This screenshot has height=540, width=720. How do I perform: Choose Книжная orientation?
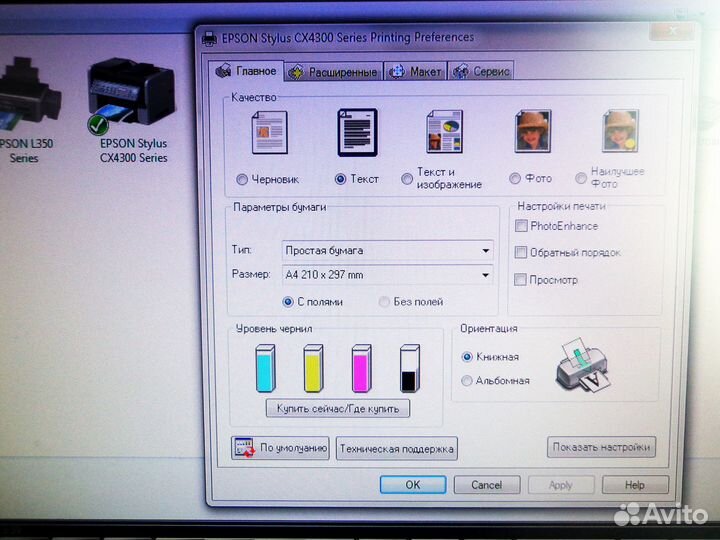[467, 357]
